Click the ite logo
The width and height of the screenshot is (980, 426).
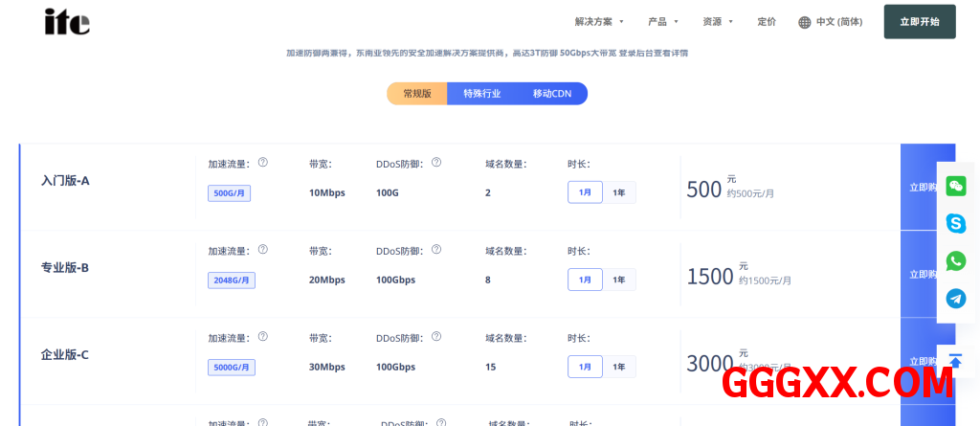67,22
